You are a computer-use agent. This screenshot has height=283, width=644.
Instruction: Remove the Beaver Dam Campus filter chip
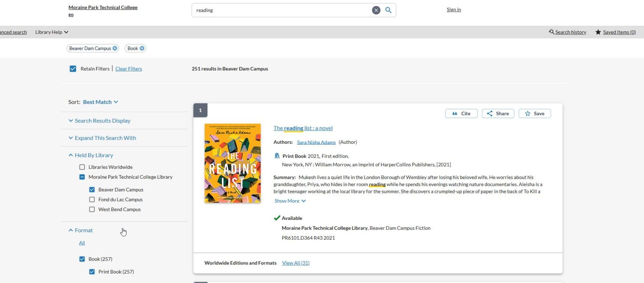click(115, 49)
